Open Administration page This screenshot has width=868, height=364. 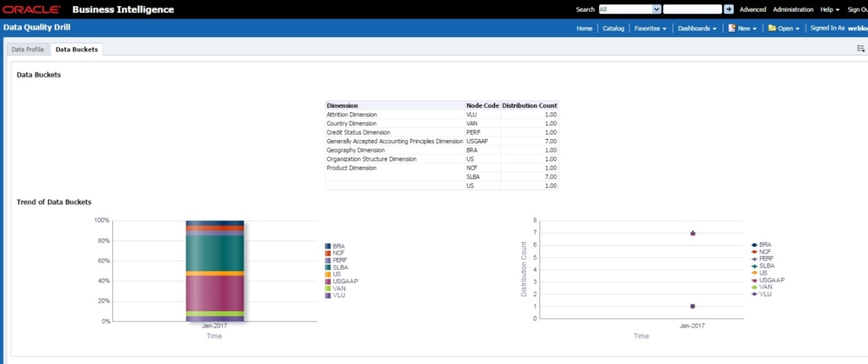click(x=793, y=10)
